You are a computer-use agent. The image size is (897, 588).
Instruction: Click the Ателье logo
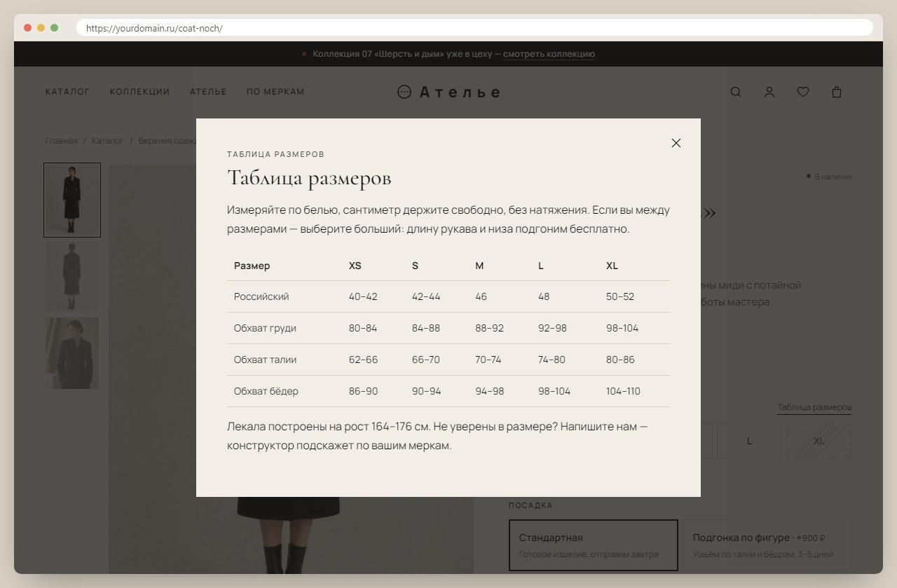tap(448, 92)
